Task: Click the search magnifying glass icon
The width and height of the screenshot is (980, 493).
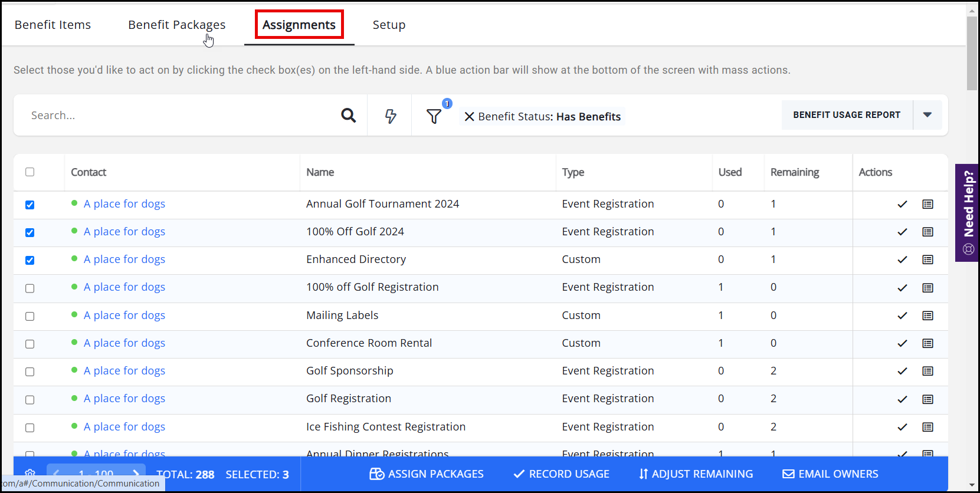Action: 348,116
